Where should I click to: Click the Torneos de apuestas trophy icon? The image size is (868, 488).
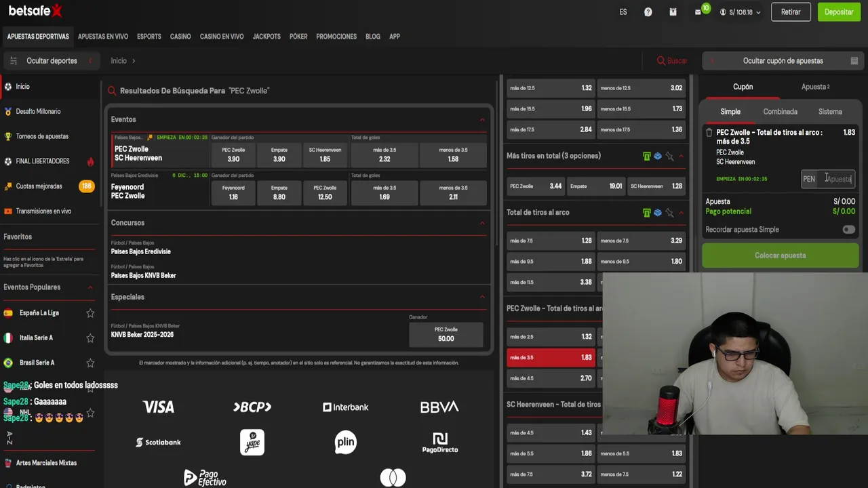pos(8,136)
